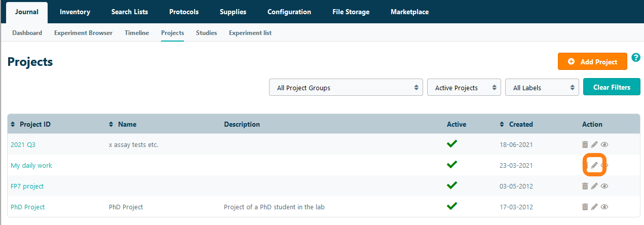Sort the table by Created date

tap(520, 124)
